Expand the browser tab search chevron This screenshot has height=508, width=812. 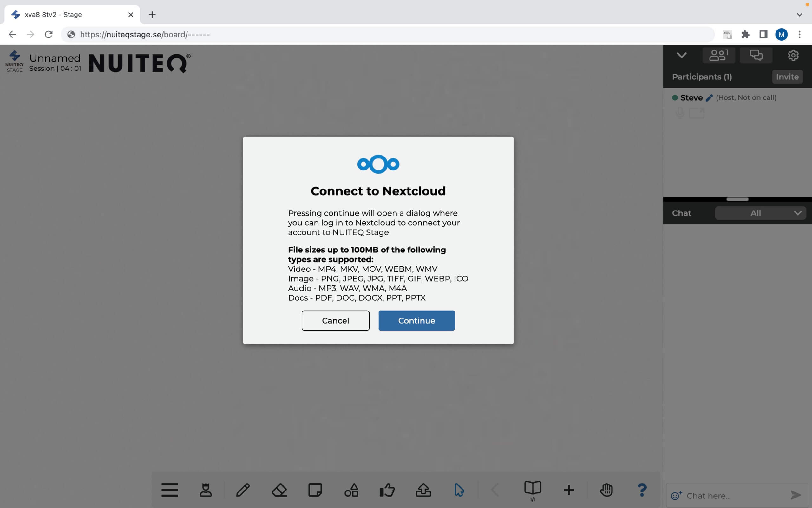(x=800, y=15)
